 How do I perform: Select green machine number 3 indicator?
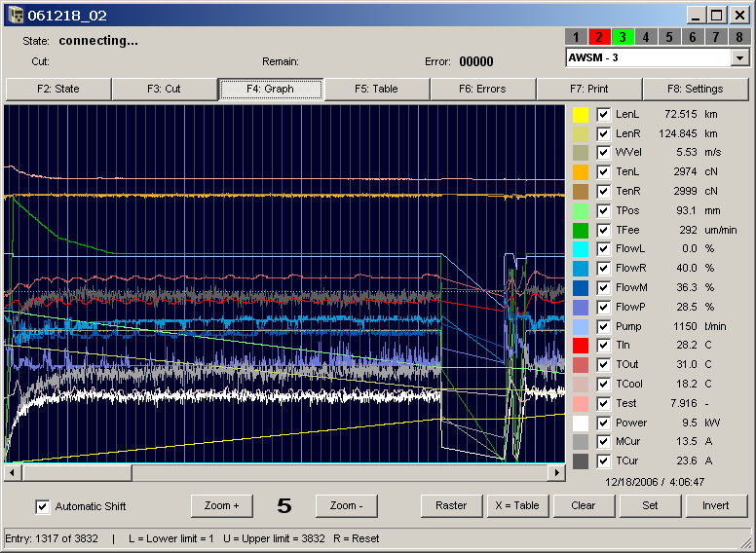tap(623, 37)
